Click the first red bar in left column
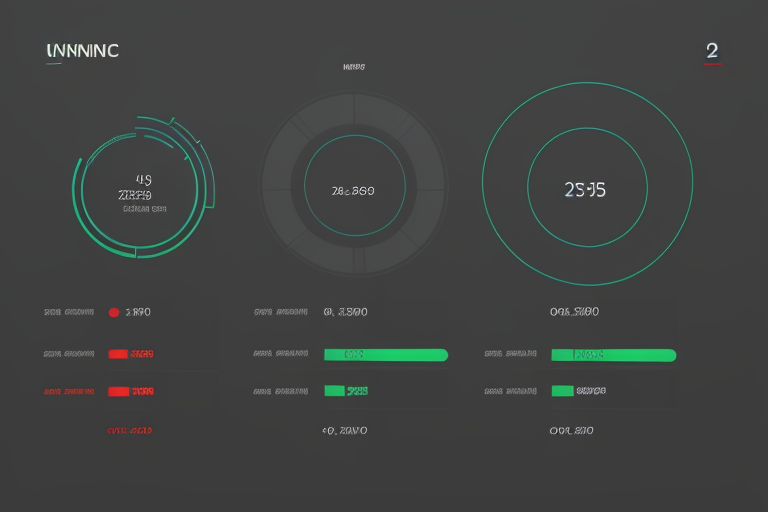 tap(118, 354)
